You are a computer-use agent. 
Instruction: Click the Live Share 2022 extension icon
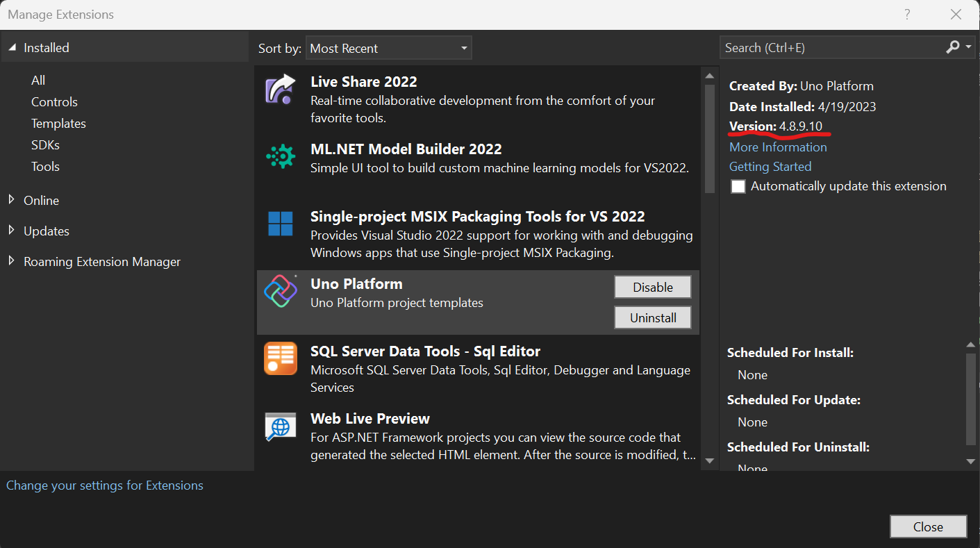pos(281,91)
